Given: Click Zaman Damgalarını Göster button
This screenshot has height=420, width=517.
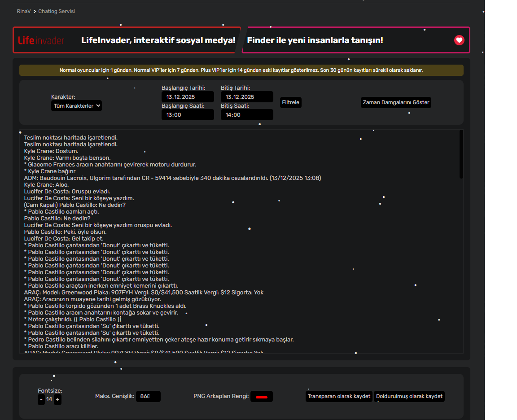Looking at the screenshot, I should [396, 102].
